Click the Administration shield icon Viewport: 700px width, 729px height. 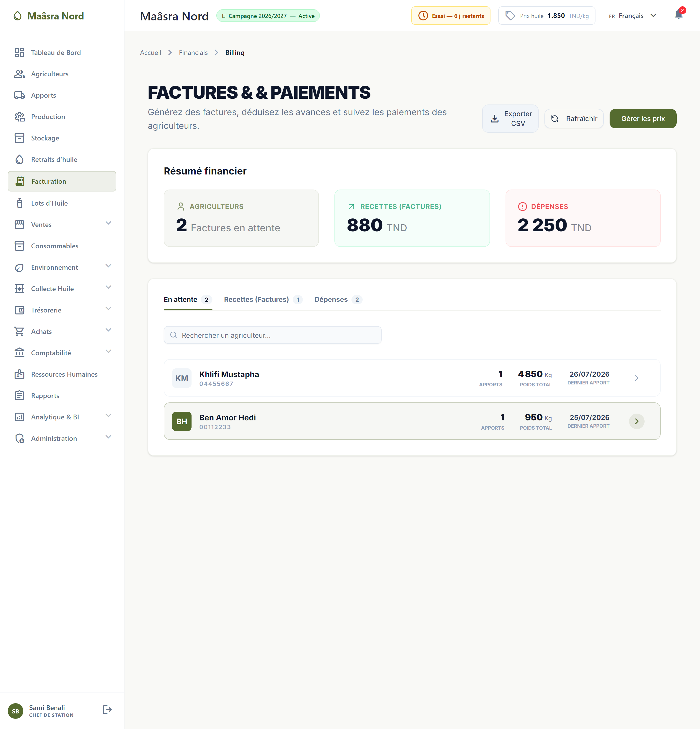coord(19,438)
